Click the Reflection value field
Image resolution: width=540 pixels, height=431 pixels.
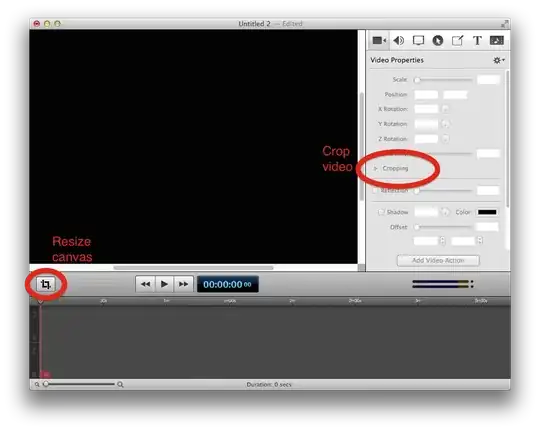coord(488,191)
